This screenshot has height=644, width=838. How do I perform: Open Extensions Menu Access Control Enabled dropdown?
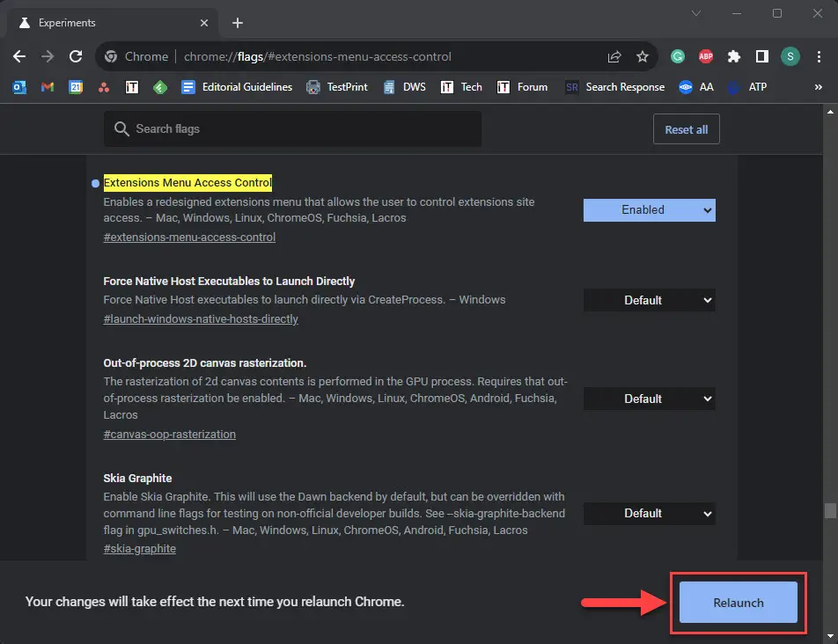[649, 209]
